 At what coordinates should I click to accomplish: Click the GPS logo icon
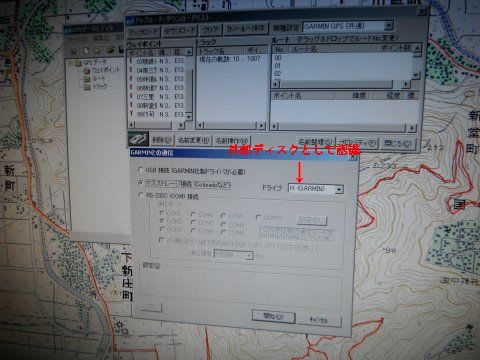pos(138,138)
